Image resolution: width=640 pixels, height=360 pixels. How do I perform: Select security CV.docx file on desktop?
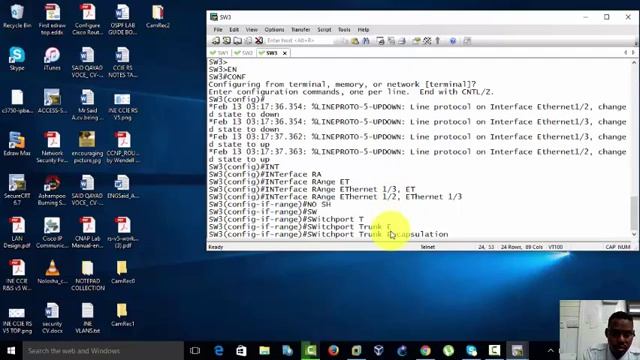52,318
